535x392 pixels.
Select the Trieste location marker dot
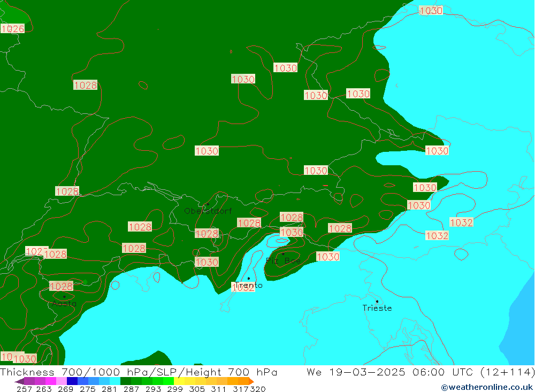click(377, 301)
